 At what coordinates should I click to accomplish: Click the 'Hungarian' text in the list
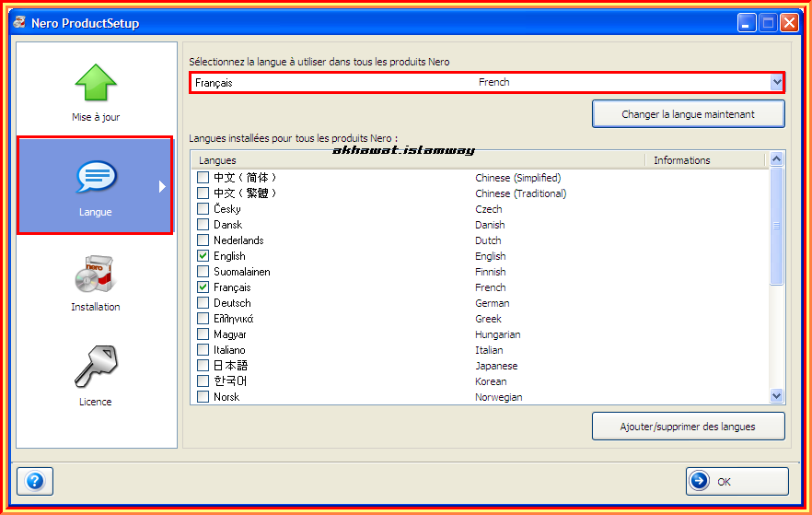[x=498, y=334]
